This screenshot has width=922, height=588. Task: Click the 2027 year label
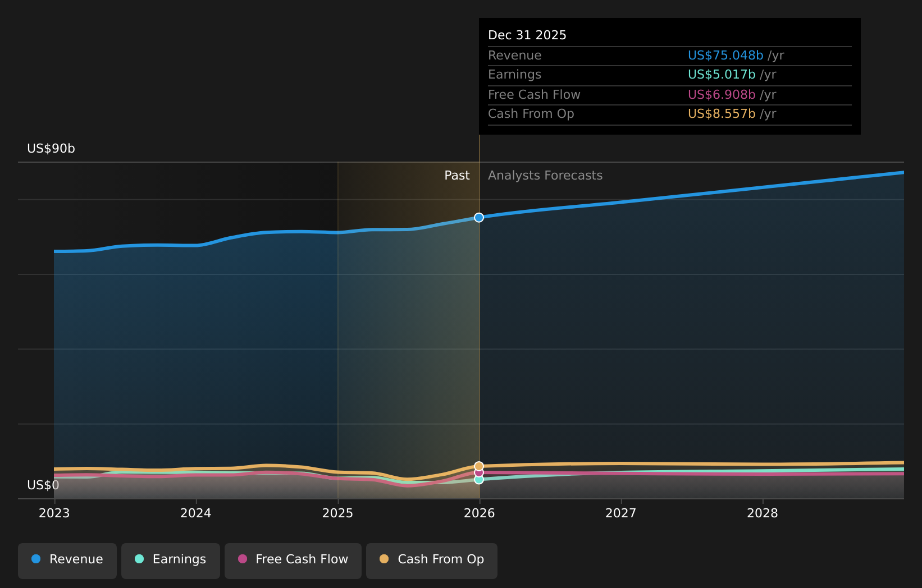click(620, 513)
